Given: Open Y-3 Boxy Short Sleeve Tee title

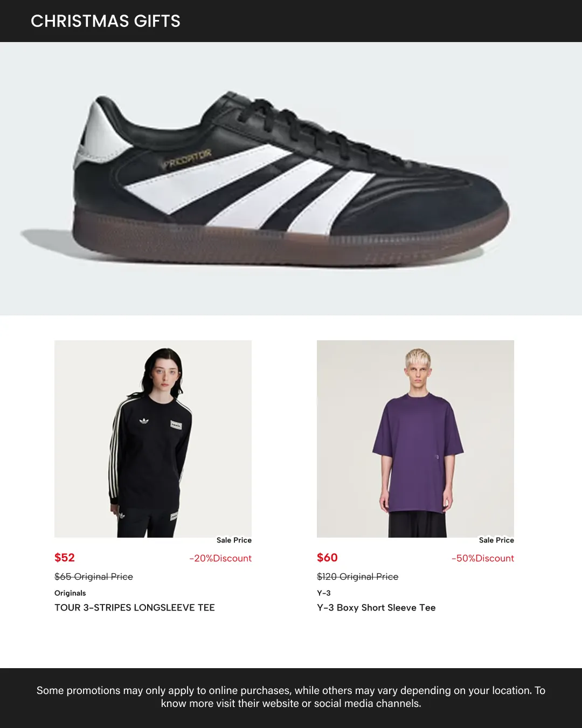Looking at the screenshot, I should coord(376,608).
